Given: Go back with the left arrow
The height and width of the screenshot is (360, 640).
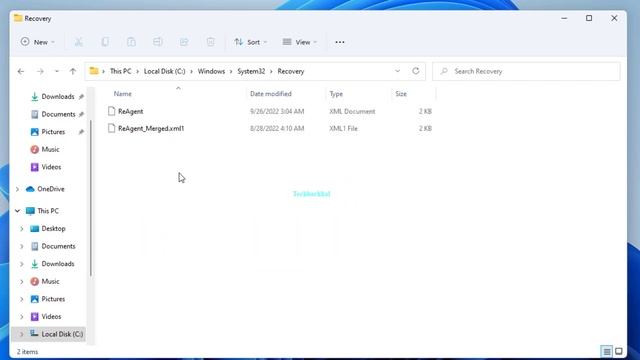Looking at the screenshot, I should click(21, 71).
